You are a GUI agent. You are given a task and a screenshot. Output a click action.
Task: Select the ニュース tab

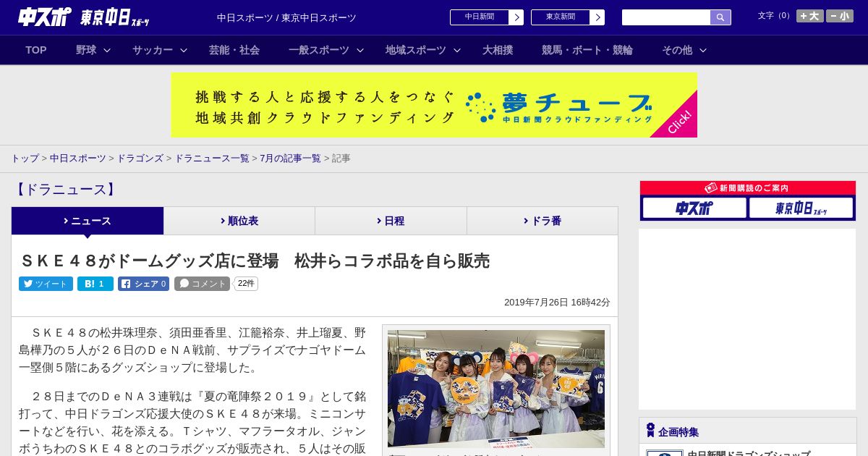point(88,221)
